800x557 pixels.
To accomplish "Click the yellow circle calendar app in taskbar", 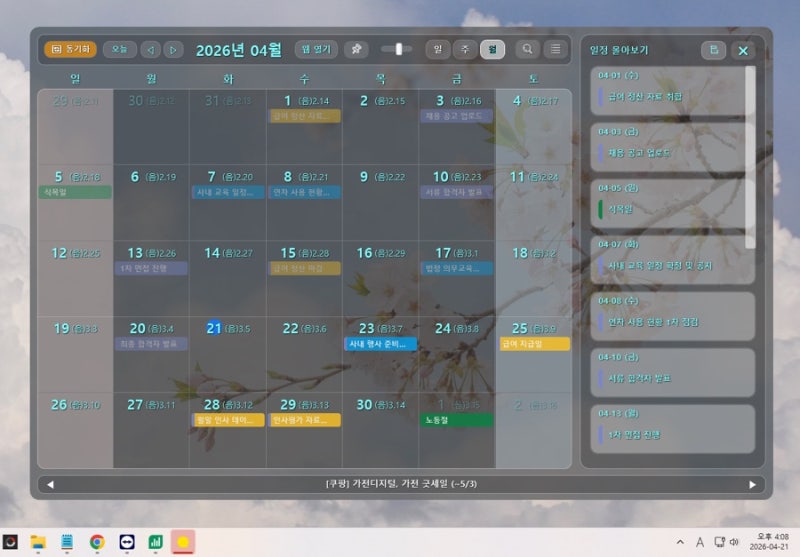I will [183, 542].
